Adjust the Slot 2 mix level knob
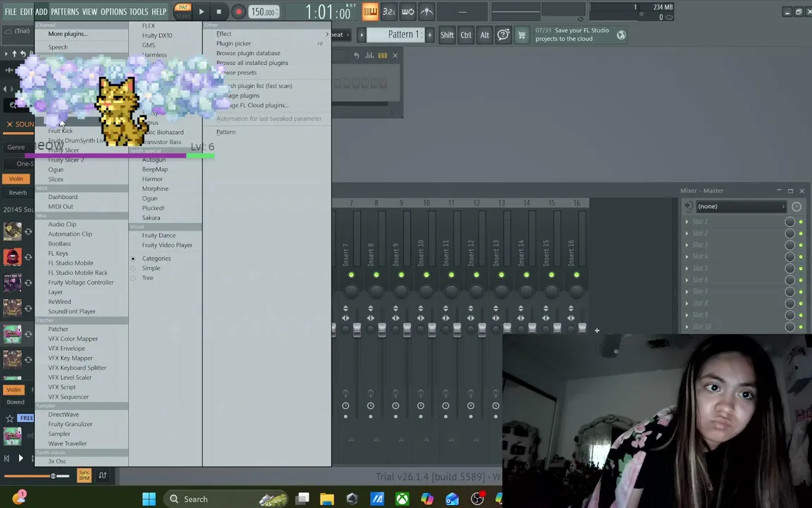 tap(789, 234)
